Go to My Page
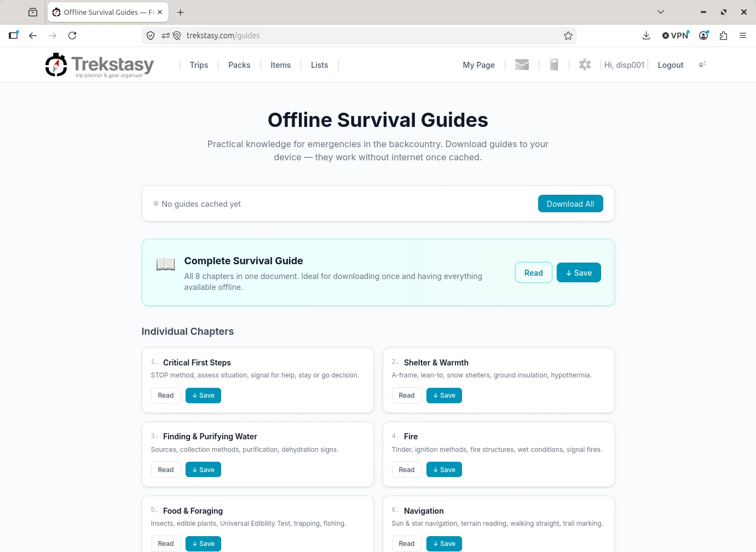Screen dimensions: 756x552 pyautogui.click(x=479, y=65)
